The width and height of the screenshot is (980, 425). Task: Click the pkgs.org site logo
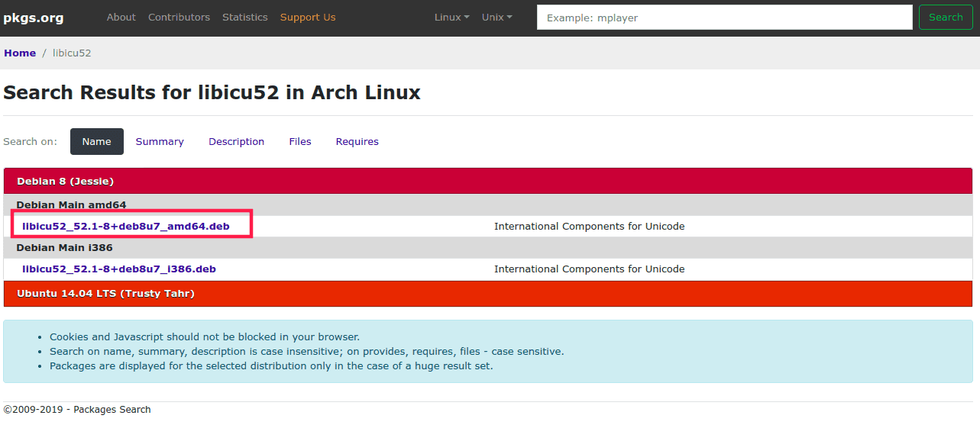pos(34,18)
